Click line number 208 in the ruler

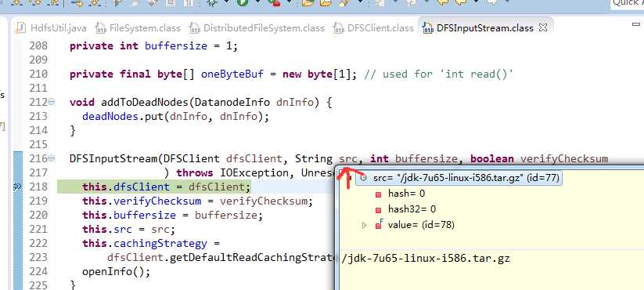click(x=38, y=45)
